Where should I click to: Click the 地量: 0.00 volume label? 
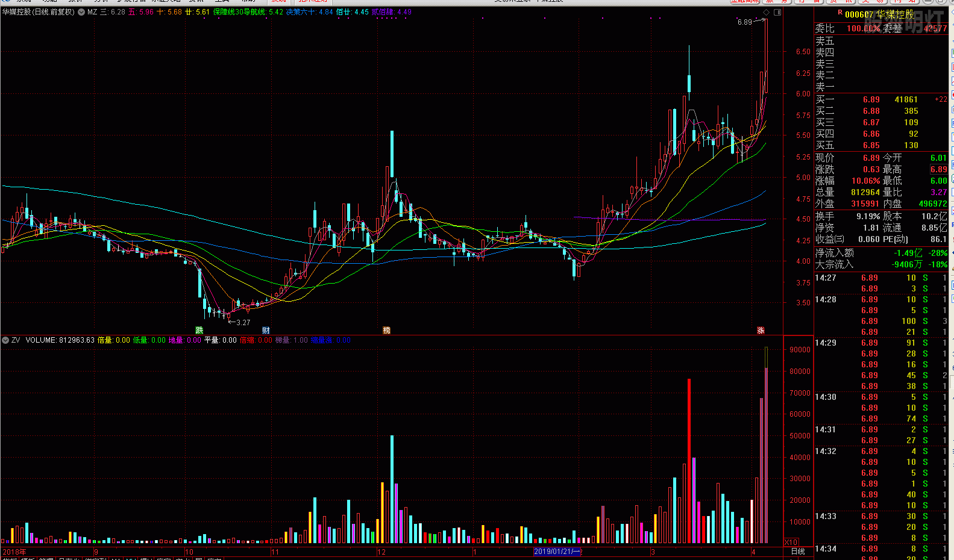(x=185, y=340)
